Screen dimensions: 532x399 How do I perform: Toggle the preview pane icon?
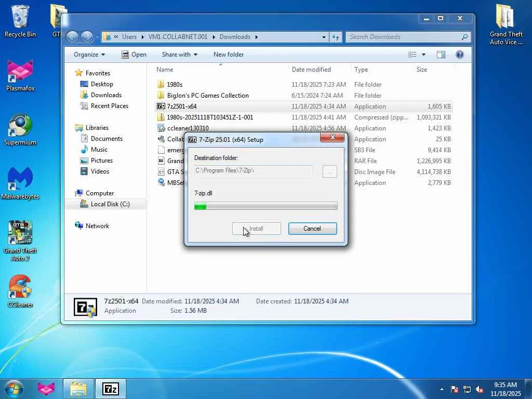441,55
